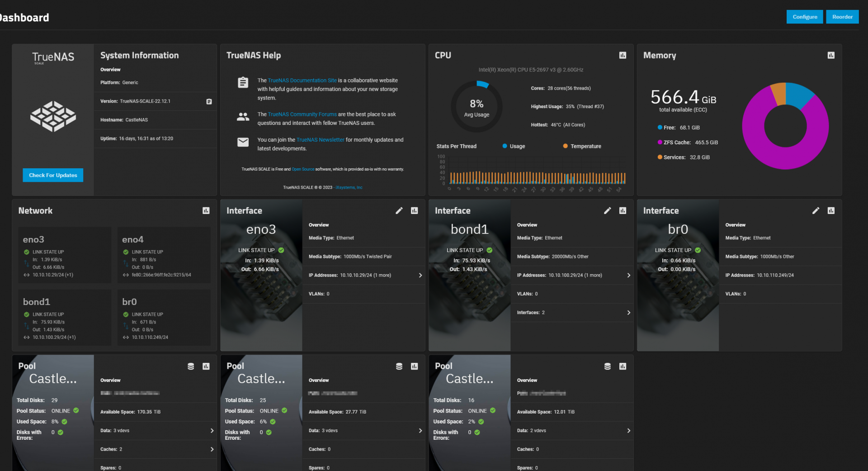
Task: Click the documentation clipboard icon in TrueNAS Help
Action: pos(243,82)
